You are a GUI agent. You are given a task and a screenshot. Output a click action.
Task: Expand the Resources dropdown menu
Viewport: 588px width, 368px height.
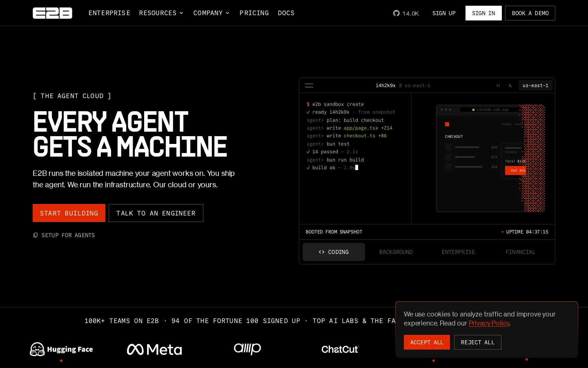[x=161, y=13]
